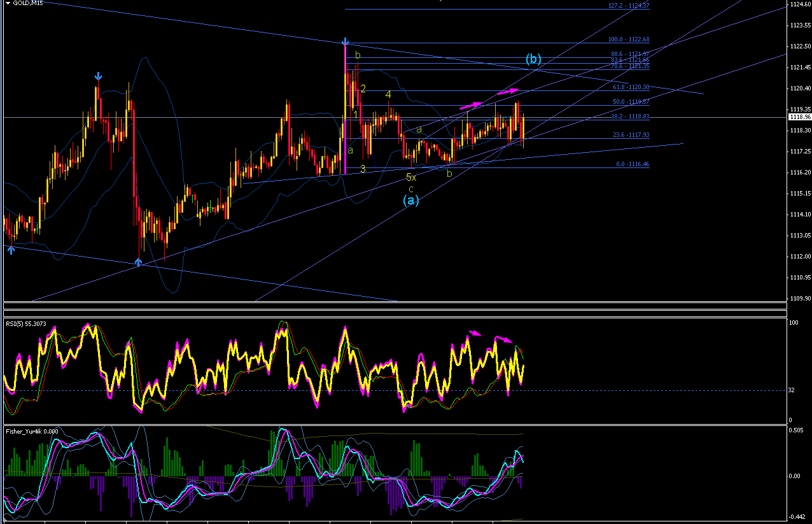Click the 100 level on the RSI scale
Image resolution: width=812 pixels, height=524 pixels.
click(x=794, y=323)
